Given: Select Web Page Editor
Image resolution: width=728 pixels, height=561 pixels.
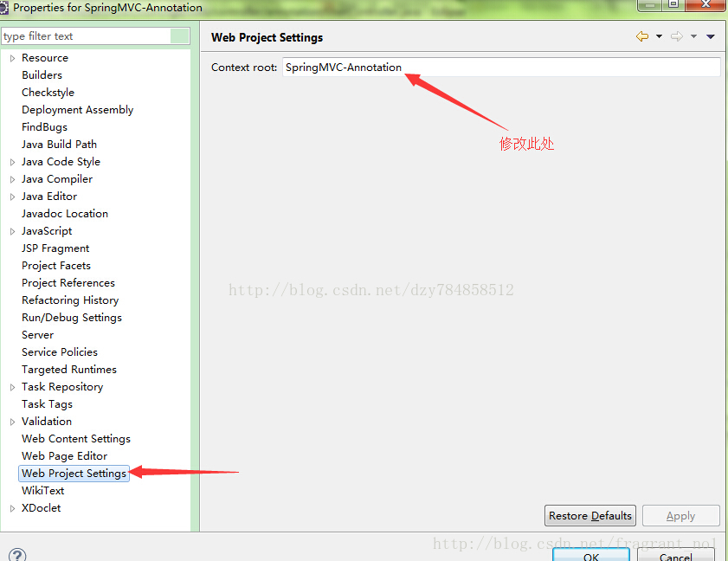Looking at the screenshot, I should 65,456.
